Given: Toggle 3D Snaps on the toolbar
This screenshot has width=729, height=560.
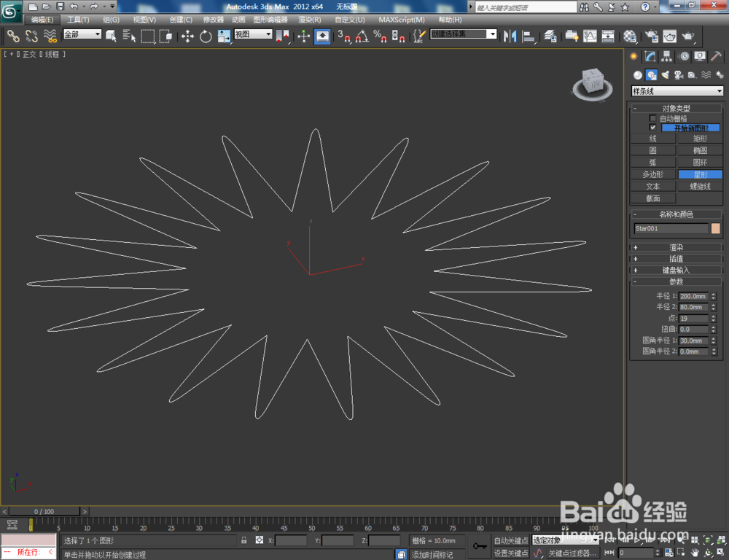Looking at the screenshot, I should [343, 36].
